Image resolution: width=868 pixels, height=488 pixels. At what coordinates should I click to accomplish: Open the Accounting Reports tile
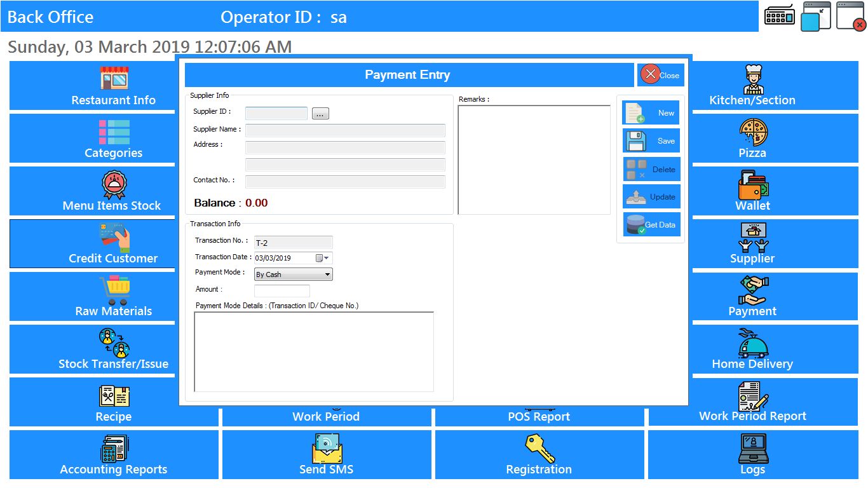coord(114,455)
